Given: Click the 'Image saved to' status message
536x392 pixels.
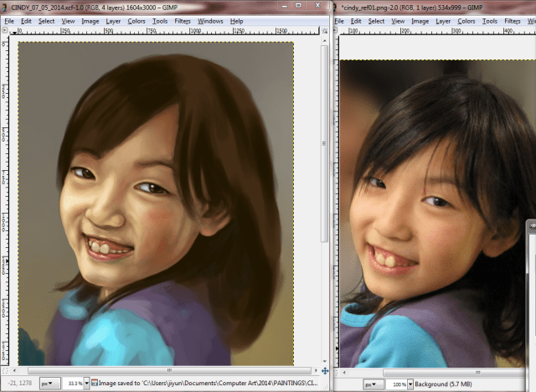Looking at the screenshot, I should pyautogui.click(x=209, y=383).
